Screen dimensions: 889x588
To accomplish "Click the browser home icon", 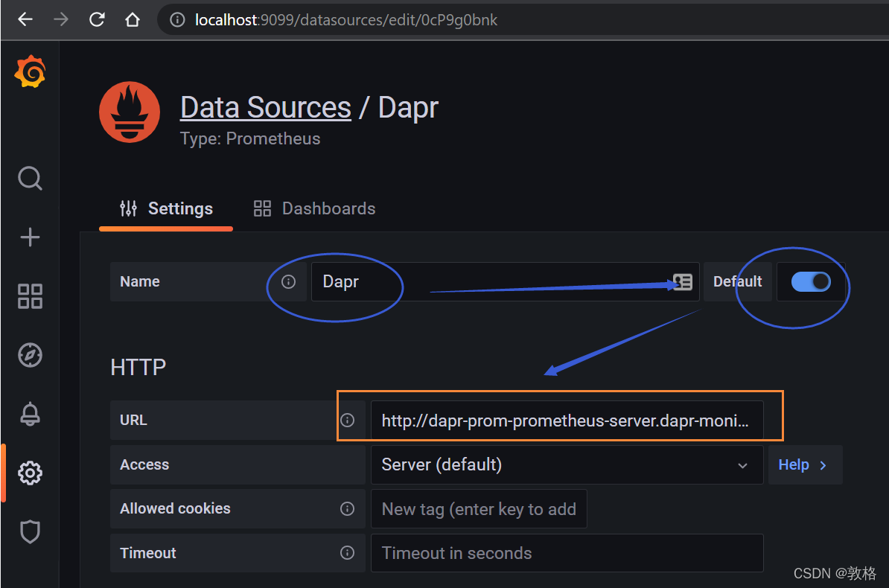I will [133, 19].
